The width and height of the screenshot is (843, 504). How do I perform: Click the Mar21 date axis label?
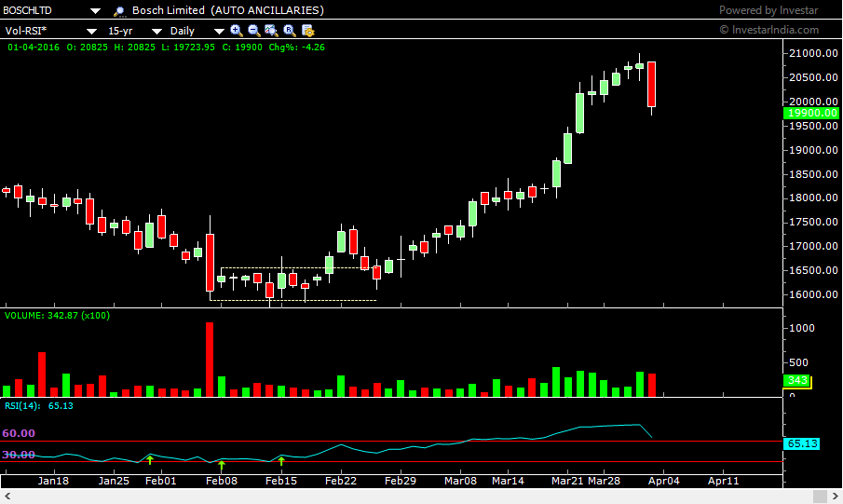pyautogui.click(x=567, y=481)
